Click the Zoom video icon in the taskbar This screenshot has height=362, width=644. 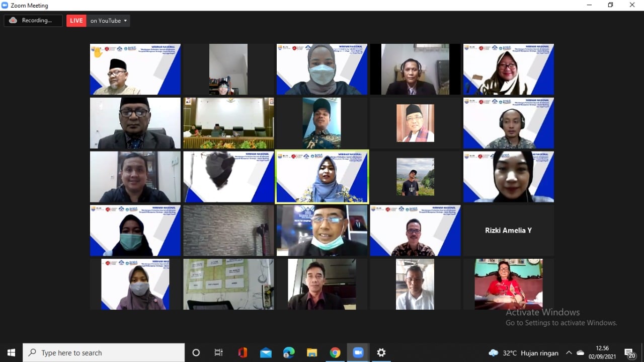click(x=358, y=352)
